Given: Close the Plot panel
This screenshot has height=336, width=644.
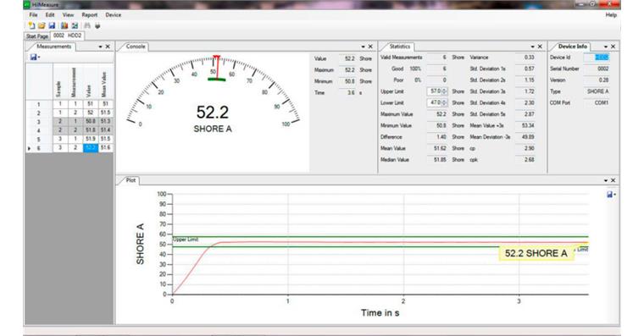Looking at the screenshot, I should [x=613, y=180].
